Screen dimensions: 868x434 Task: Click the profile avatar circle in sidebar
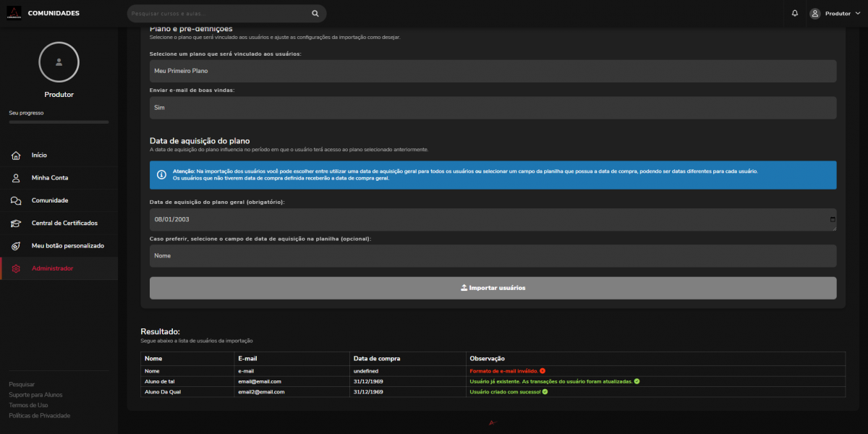[59, 62]
